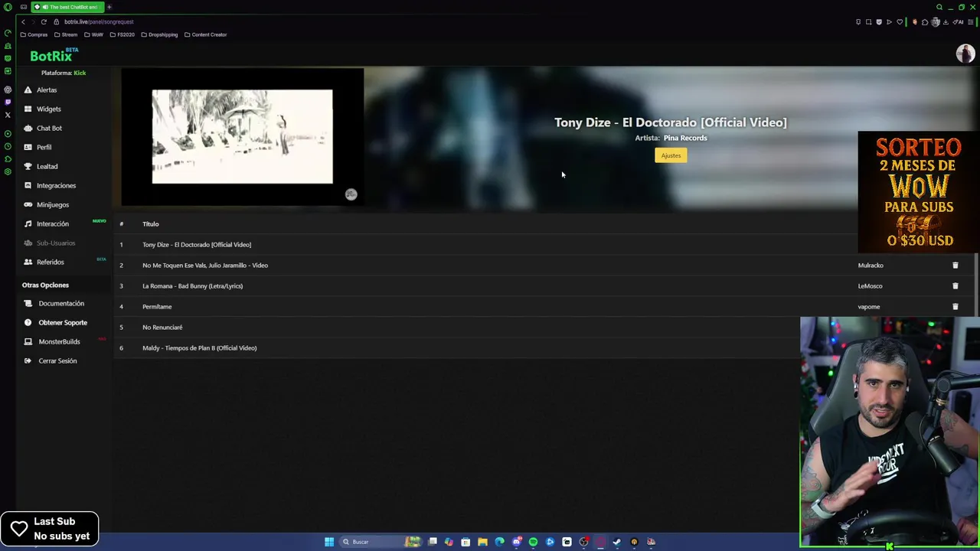Click the yellow Ajustes button
980x551 pixels.
click(671, 155)
